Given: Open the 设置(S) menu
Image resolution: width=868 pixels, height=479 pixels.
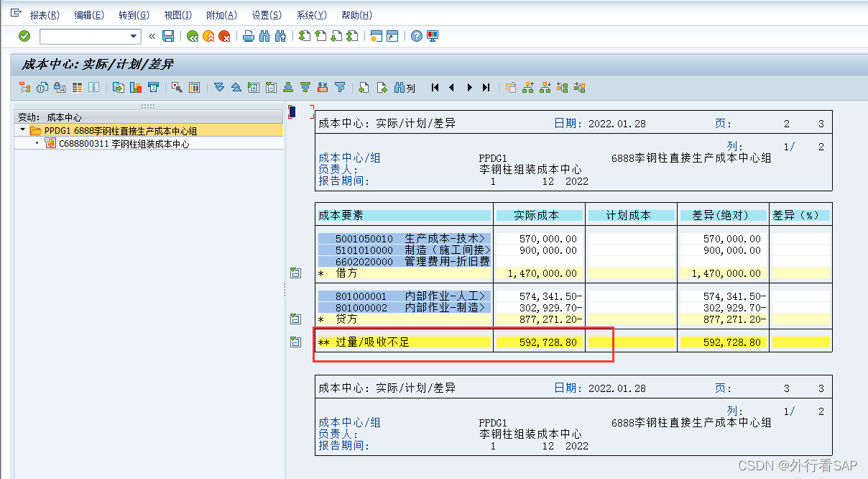Looking at the screenshot, I should [x=265, y=14].
